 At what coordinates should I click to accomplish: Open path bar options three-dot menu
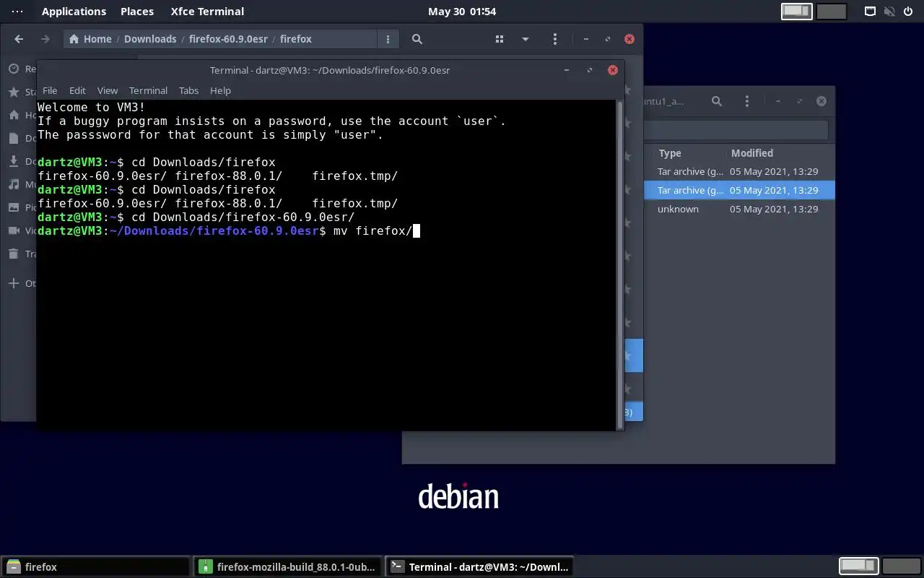(388, 39)
